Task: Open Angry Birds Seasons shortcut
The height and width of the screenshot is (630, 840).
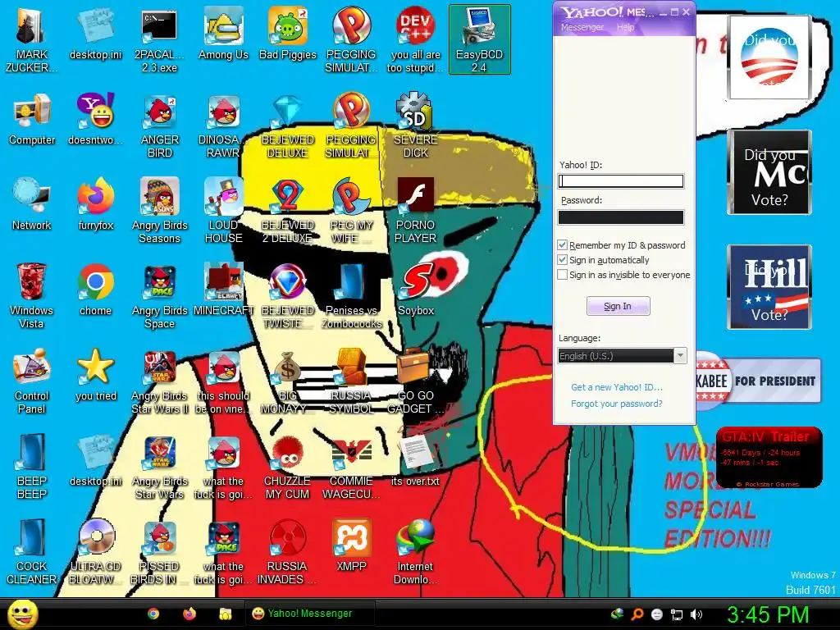Action: [160, 211]
